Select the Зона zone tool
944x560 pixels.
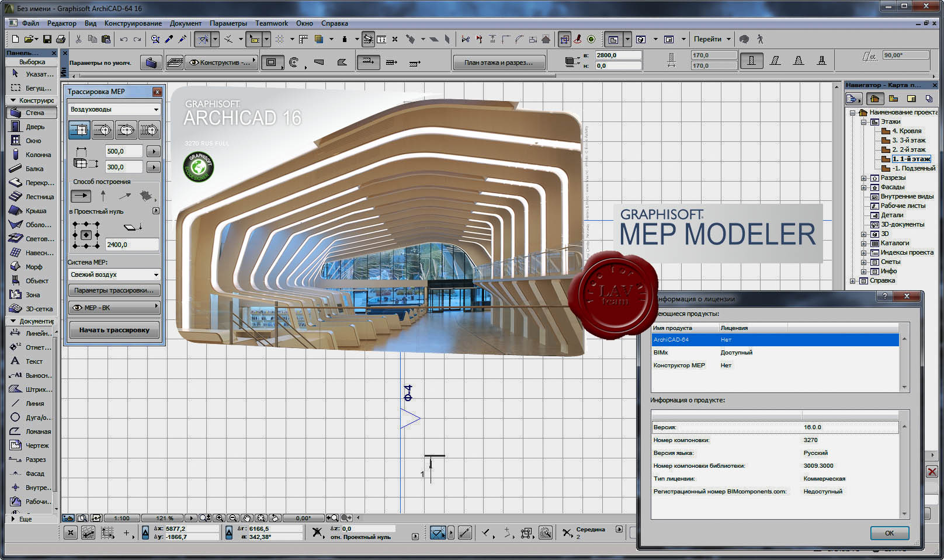coord(32,295)
